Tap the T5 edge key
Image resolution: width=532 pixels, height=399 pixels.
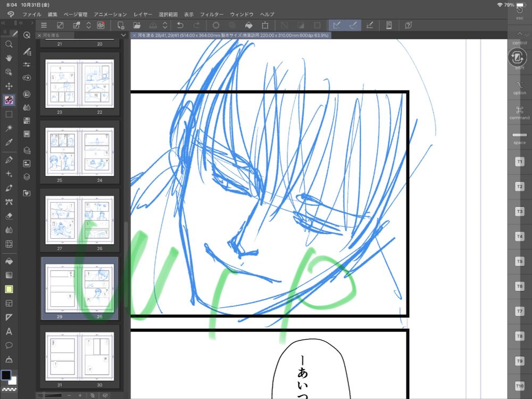click(519, 261)
